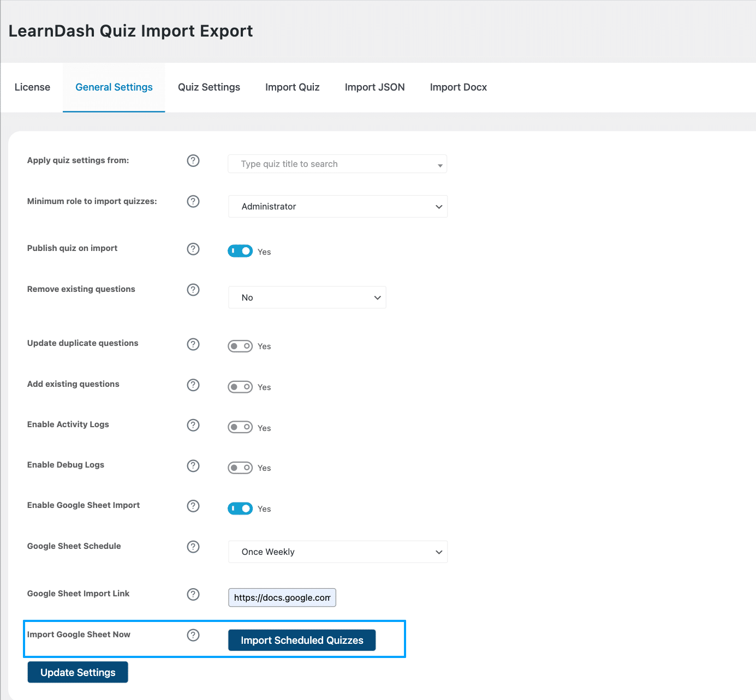Click the Publish quiz on import label
Screen dimensions: 756x700
coord(72,248)
